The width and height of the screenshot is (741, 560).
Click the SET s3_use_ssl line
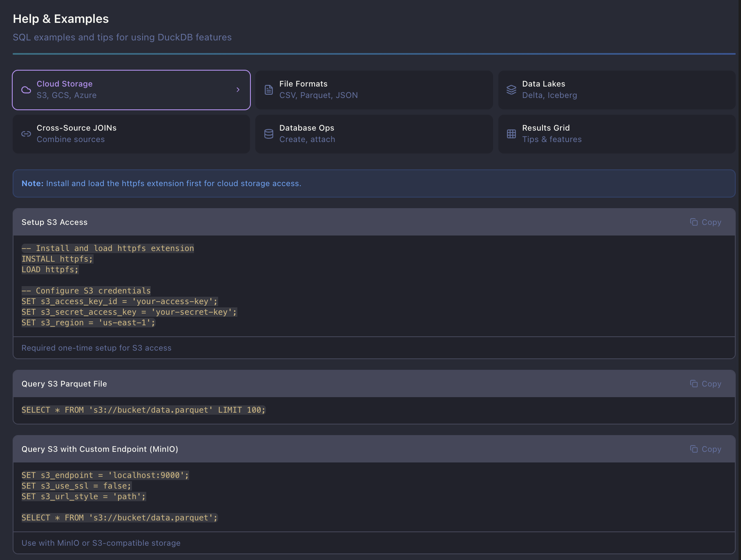click(x=76, y=486)
